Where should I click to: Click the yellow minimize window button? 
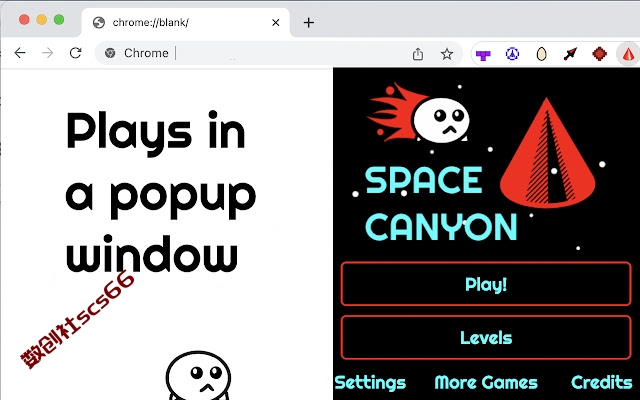(x=42, y=20)
